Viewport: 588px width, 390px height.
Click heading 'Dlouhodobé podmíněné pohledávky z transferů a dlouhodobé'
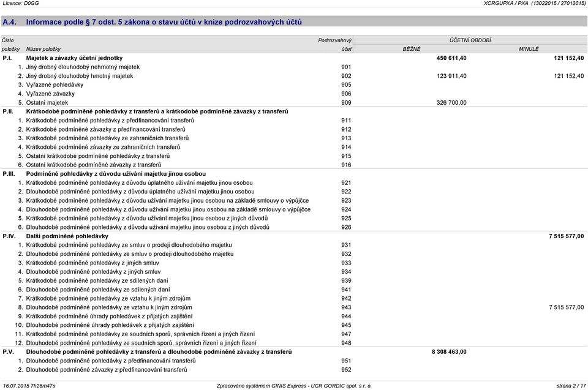159,352
